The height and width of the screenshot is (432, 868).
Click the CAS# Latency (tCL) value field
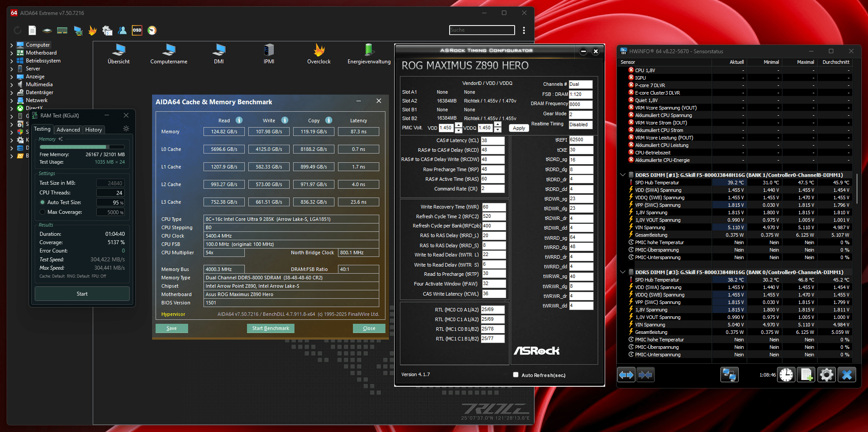pyautogui.click(x=493, y=140)
